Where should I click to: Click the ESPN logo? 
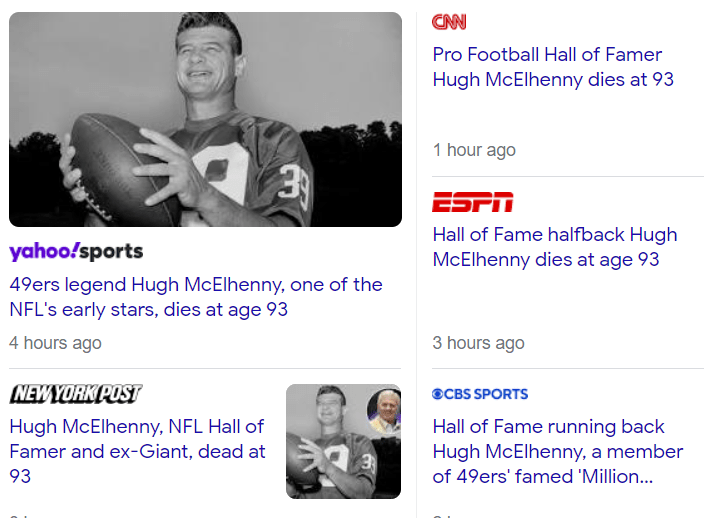click(x=472, y=202)
